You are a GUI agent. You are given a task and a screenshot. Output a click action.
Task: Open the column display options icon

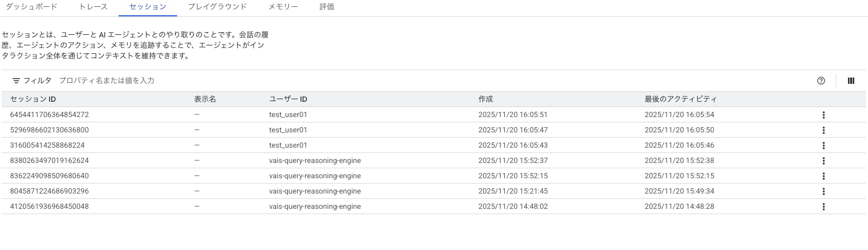[x=851, y=81]
